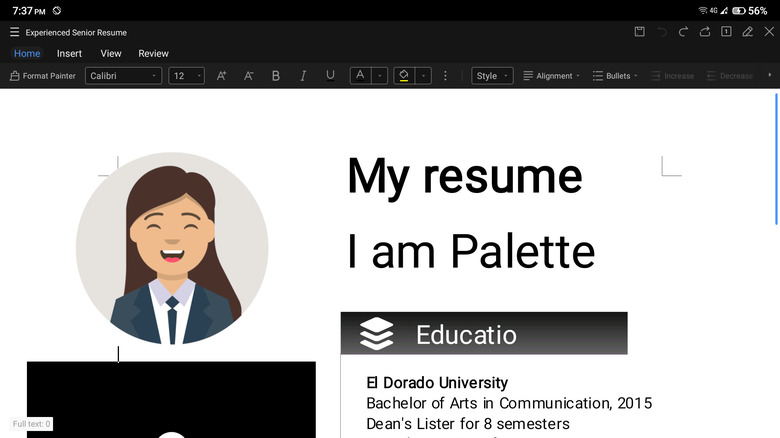780x438 pixels.
Task: Open the hamburger menu beside the document title
Action: point(14,32)
